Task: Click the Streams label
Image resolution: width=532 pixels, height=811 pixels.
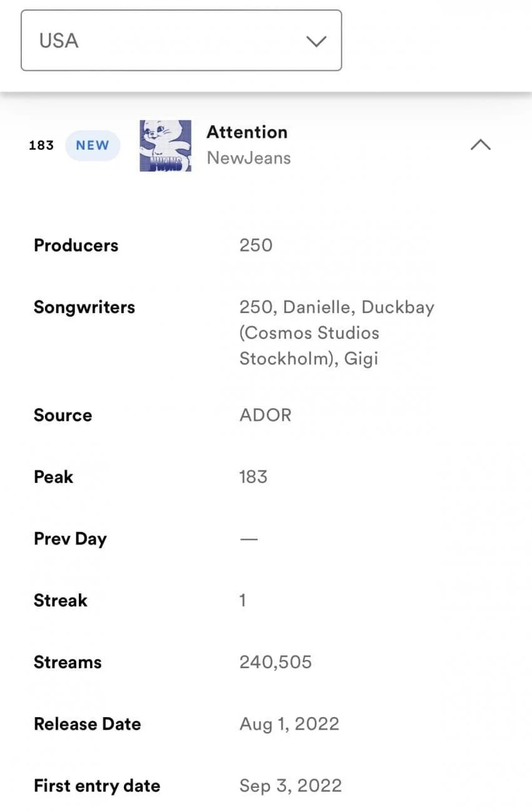Action: (x=68, y=663)
